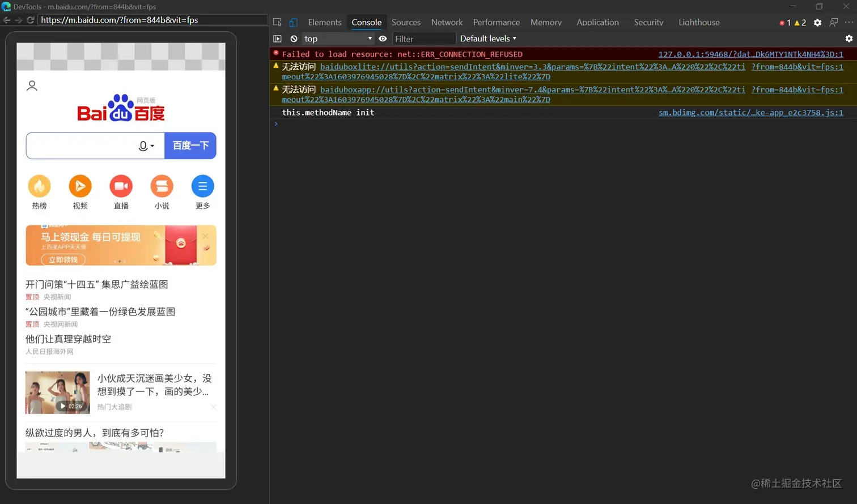
Task: Click the 立即领钱 banner button
Action: click(x=63, y=259)
